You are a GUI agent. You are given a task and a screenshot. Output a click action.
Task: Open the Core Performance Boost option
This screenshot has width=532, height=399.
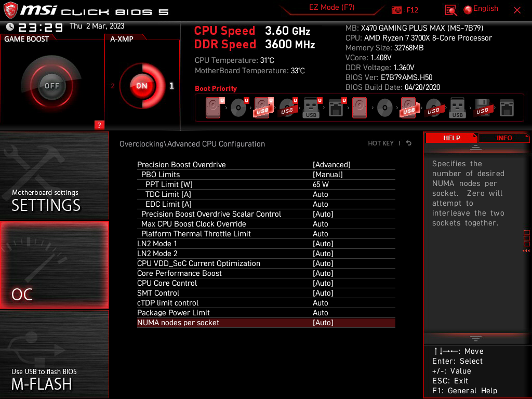(266, 273)
